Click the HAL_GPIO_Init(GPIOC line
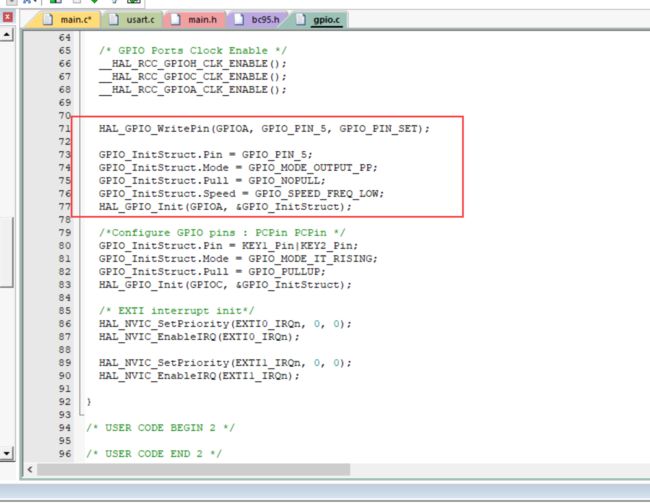This screenshot has width=650, height=503. point(225,284)
